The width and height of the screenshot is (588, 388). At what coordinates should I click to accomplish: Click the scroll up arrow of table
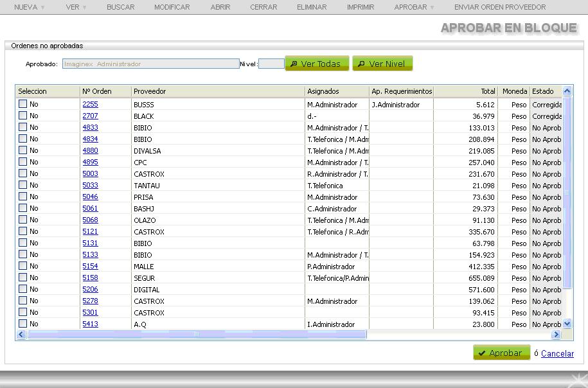pos(567,91)
